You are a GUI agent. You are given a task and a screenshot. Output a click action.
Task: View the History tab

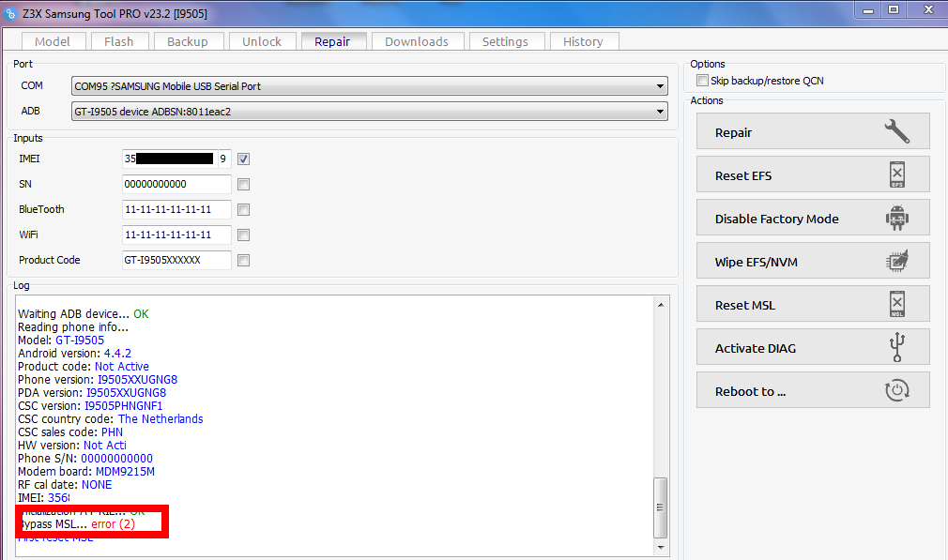click(583, 41)
